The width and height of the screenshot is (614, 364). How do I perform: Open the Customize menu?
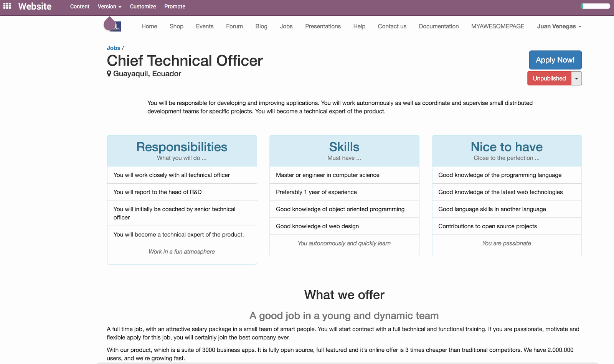tap(143, 7)
